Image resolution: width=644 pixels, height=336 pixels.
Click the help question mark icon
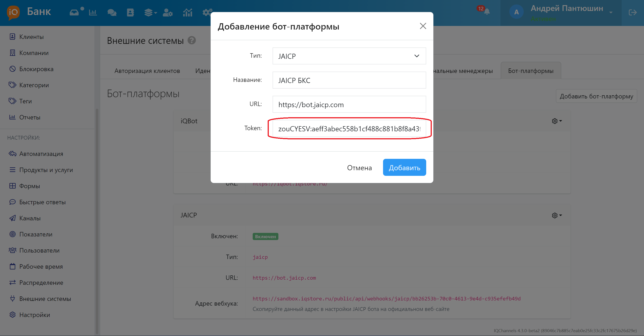[192, 40]
